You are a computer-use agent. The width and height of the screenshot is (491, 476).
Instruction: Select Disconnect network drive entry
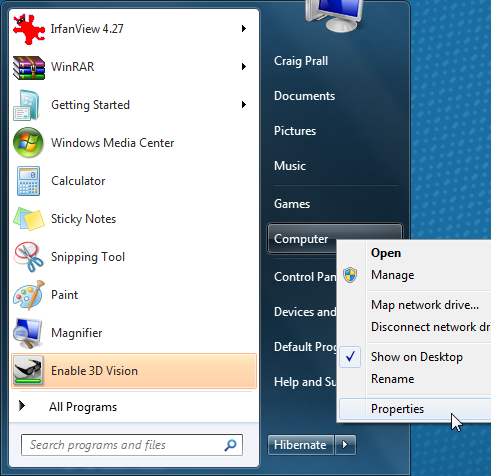431,327
